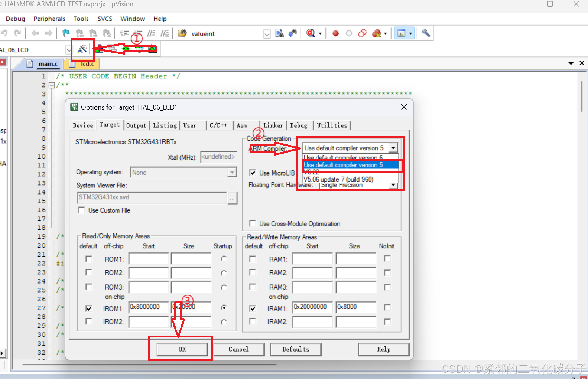Toggle a bookmark with the blue flag icon
Image resolution: width=588 pixels, height=379 pixels.
pyautogui.click(x=66, y=33)
